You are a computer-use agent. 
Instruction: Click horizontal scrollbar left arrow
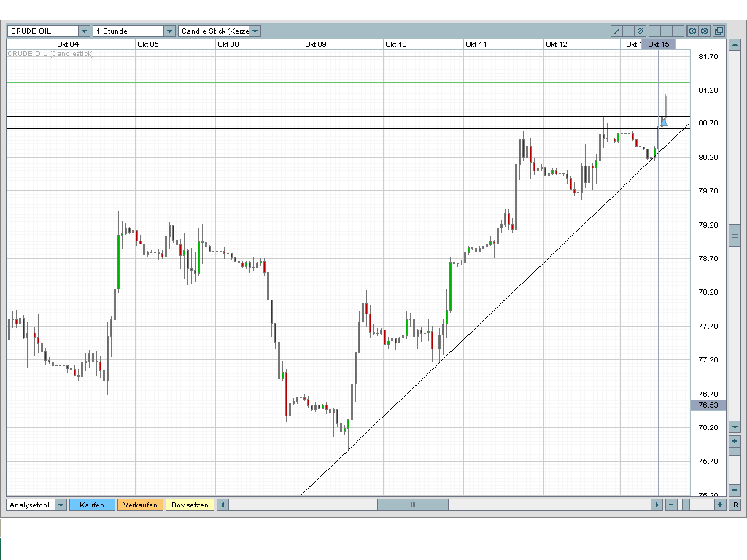pyautogui.click(x=222, y=505)
